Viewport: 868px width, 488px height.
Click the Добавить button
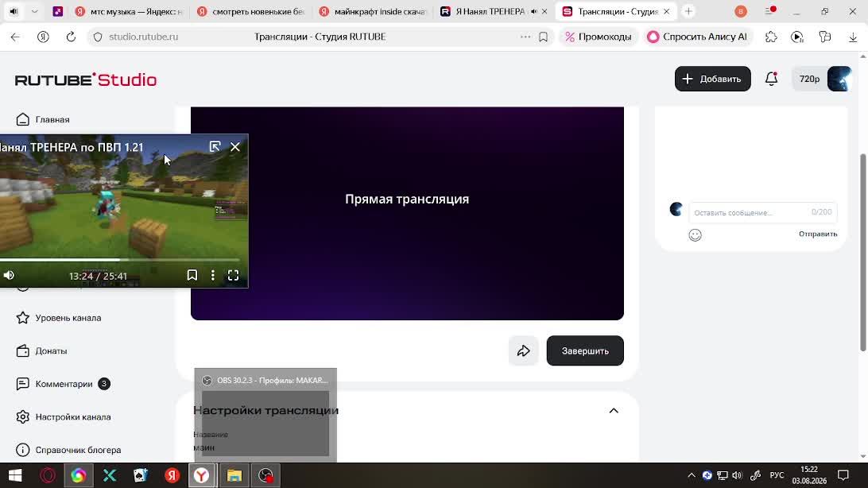(712, 79)
